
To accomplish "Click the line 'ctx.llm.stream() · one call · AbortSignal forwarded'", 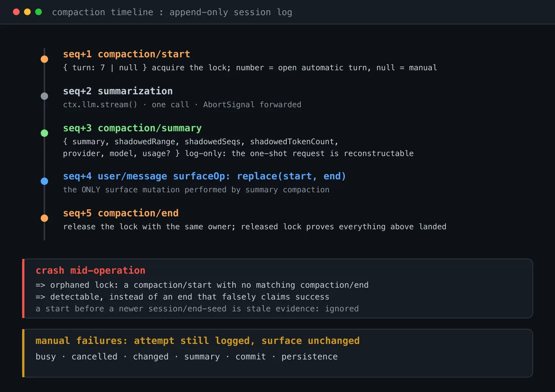I will [x=182, y=105].
